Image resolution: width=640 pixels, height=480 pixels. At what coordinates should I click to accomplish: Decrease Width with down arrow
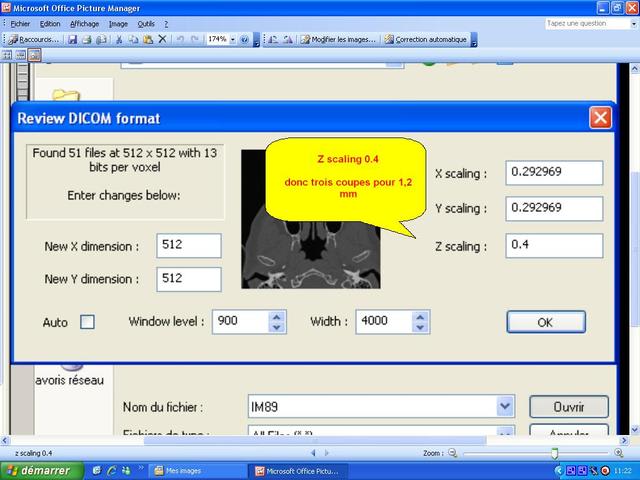coord(420,327)
